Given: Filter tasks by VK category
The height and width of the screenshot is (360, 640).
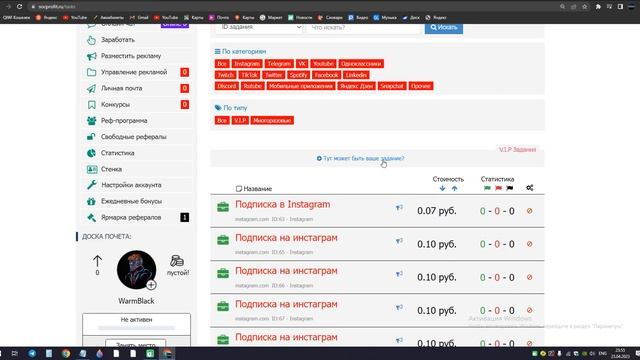Looking at the screenshot, I should coord(302,64).
